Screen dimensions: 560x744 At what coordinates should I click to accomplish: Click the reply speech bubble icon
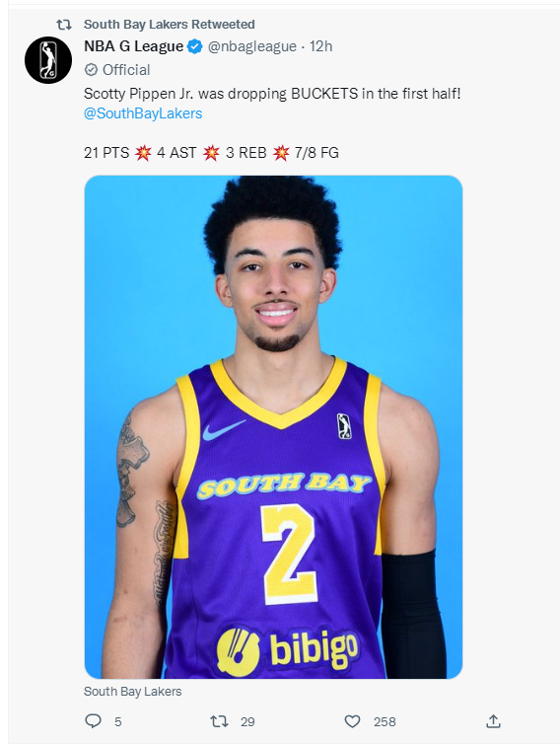click(x=93, y=721)
